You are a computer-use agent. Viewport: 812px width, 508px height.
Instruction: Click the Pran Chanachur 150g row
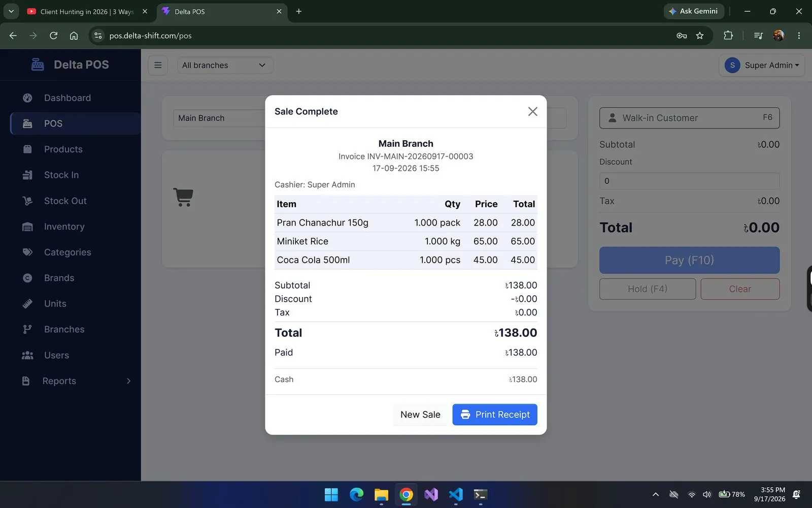405,223
